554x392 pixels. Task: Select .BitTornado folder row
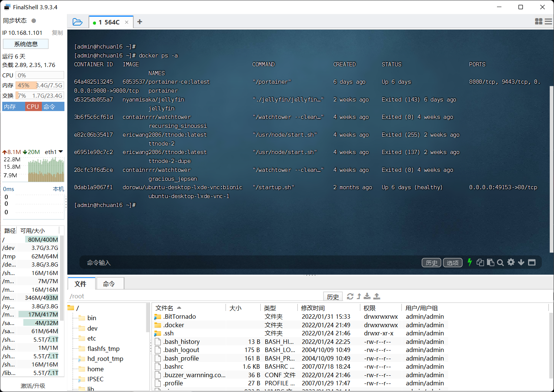click(301, 316)
